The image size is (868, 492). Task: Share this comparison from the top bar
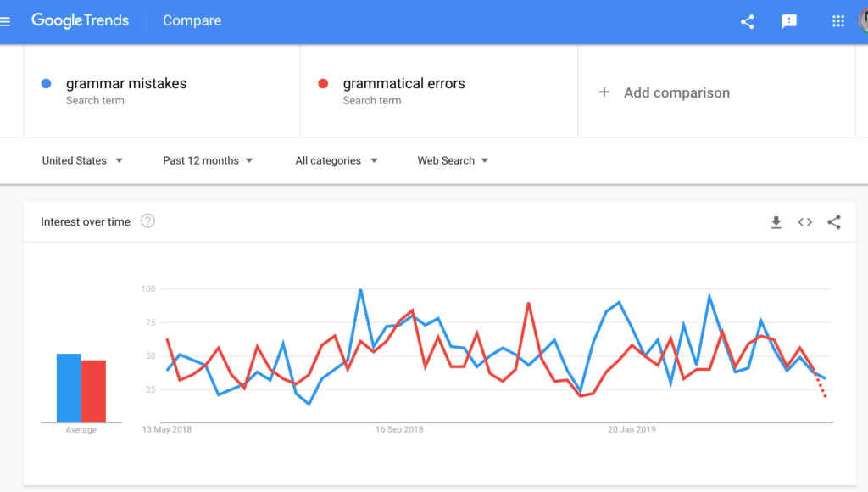click(x=747, y=21)
